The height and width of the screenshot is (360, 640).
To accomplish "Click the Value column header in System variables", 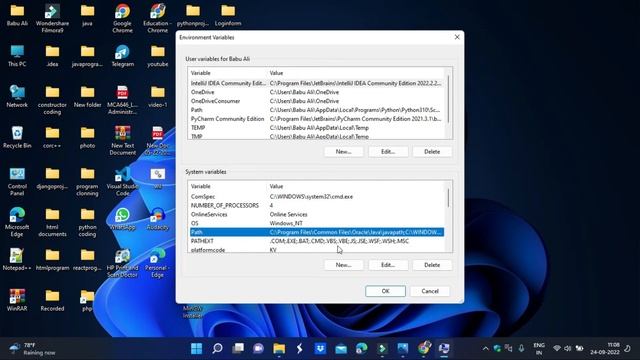I will 356,186.
